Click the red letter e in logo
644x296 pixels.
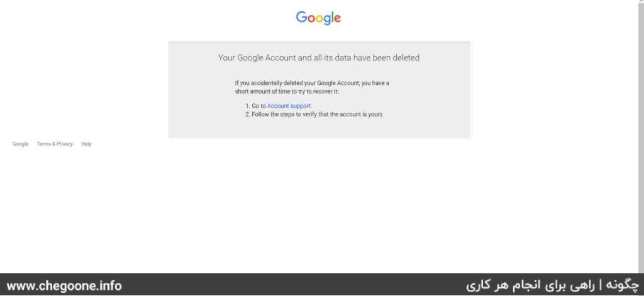pos(336,18)
